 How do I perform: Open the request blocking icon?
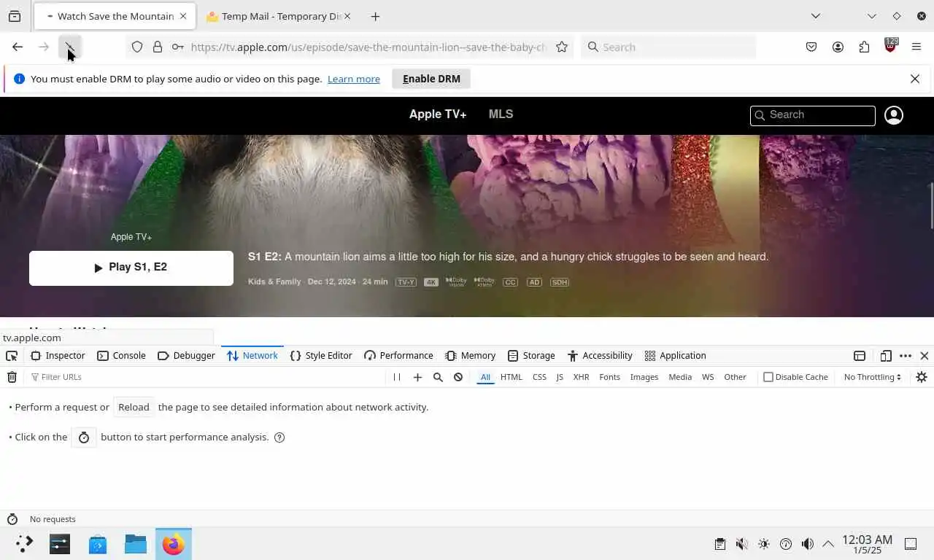458,377
